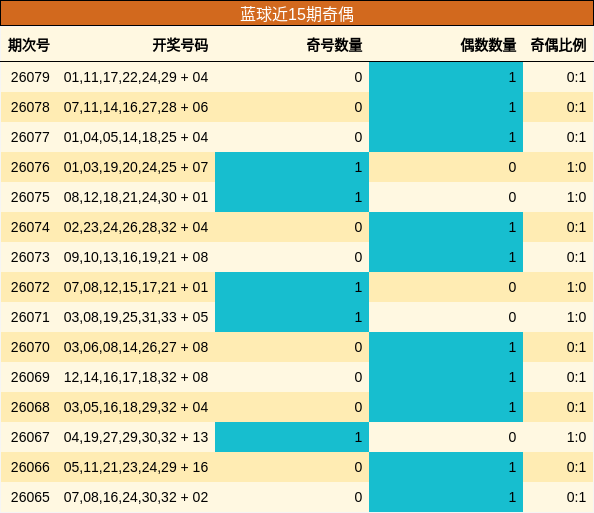Click period number 26067
The width and height of the screenshot is (594, 513).
pyautogui.click(x=30, y=437)
